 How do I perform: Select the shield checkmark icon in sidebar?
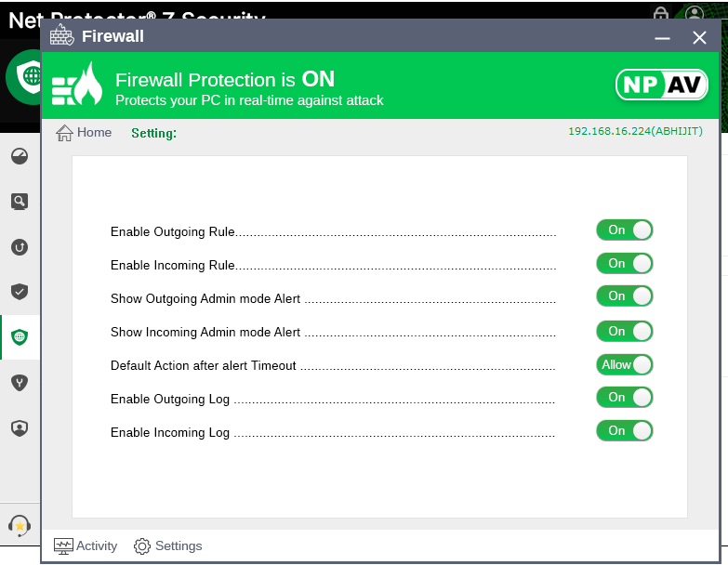(20, 292)
